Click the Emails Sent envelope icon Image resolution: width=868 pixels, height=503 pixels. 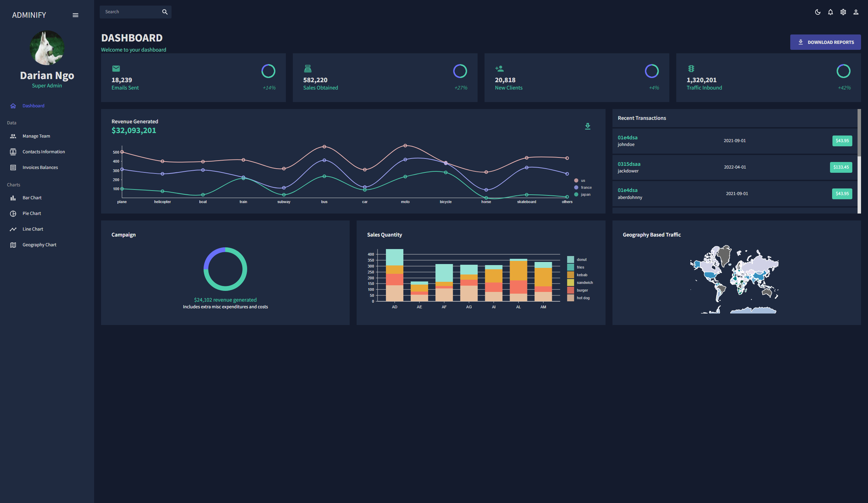[x=116, y=69]
